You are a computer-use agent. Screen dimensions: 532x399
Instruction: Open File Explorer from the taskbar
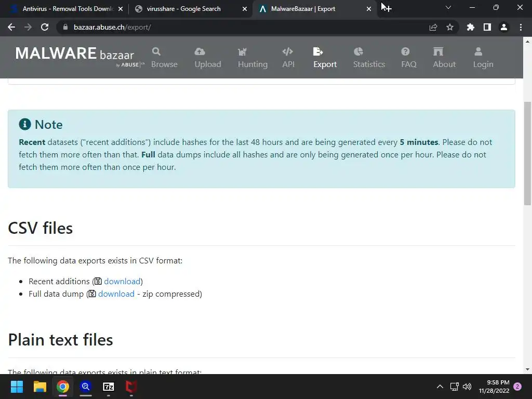pyautogui.click(x=39, y=387)
